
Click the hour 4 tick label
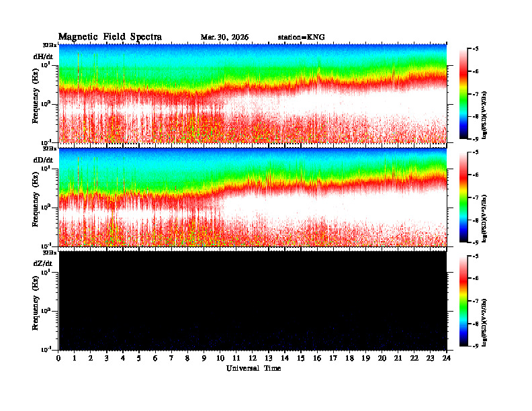pos(123,359)
